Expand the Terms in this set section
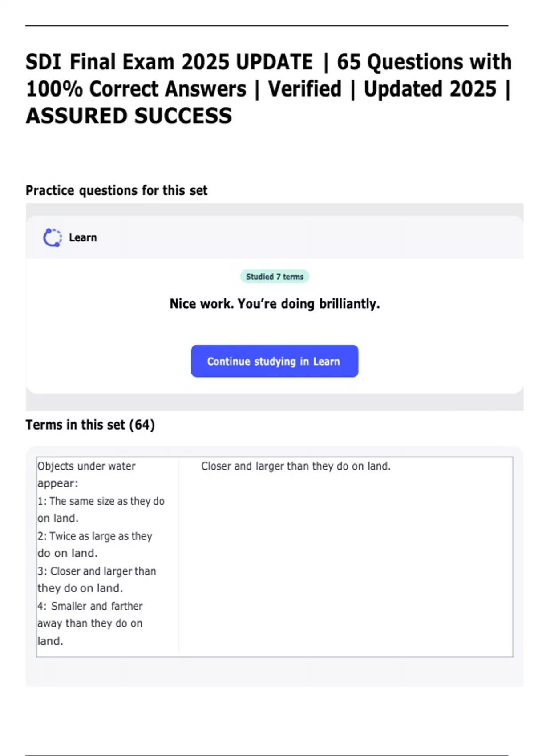 click(x=90, y=425)
